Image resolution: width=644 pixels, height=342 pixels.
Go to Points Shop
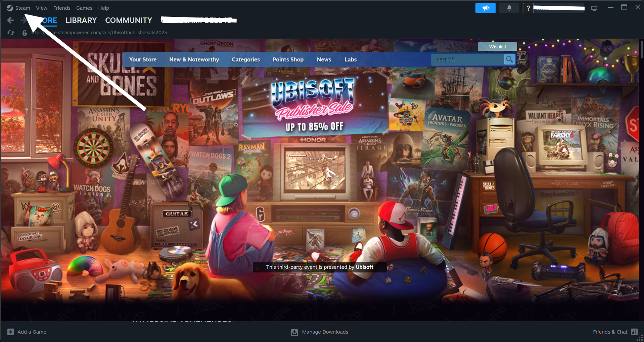288,59
